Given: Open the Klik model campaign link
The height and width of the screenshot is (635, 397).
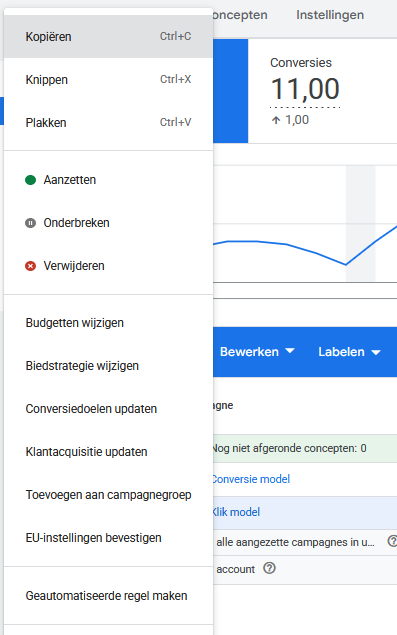Looking at the screenshot, I should [x=237, y=512].
